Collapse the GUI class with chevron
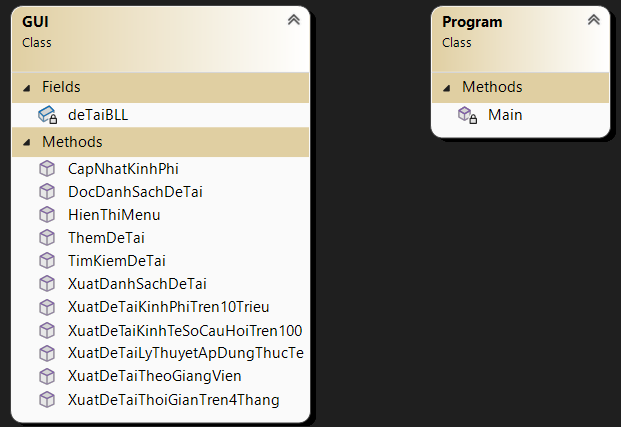The width and height of the screenshot is (621, 427). [293, 20]
